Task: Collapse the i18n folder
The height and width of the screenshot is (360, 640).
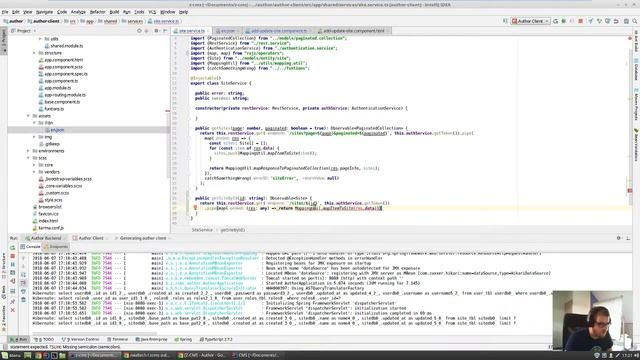Action: pos(34,123)
